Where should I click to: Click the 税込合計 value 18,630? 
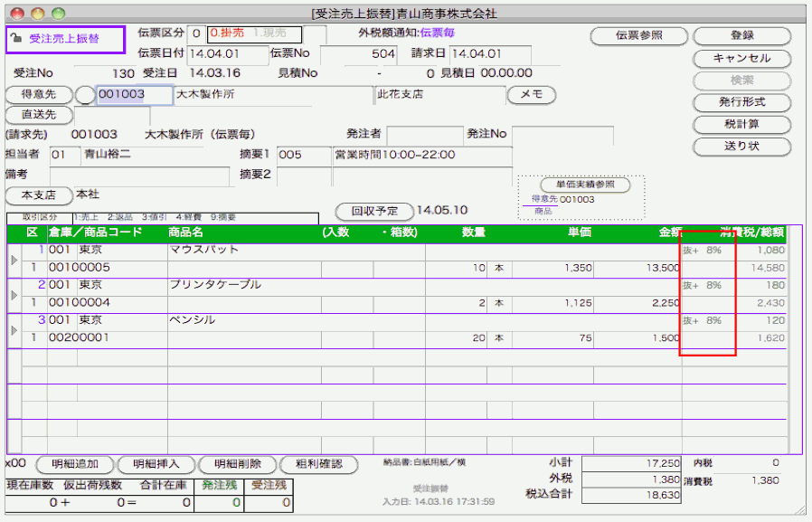coord(631,496)
